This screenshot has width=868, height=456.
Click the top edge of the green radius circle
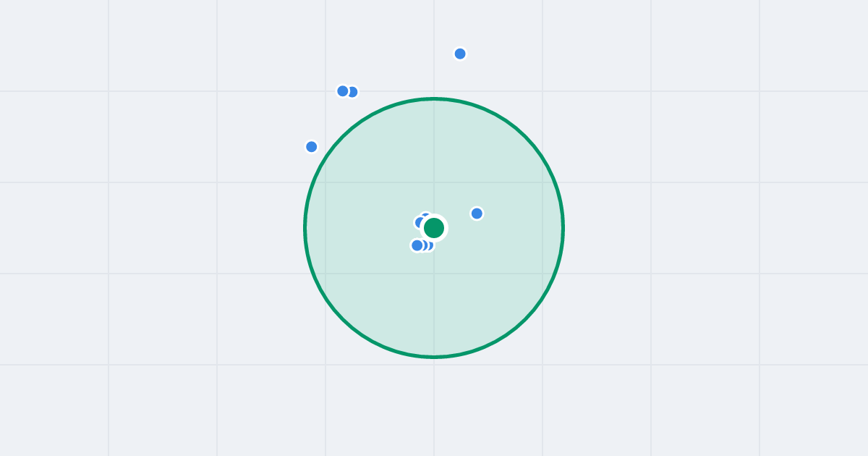click(434, 98)
